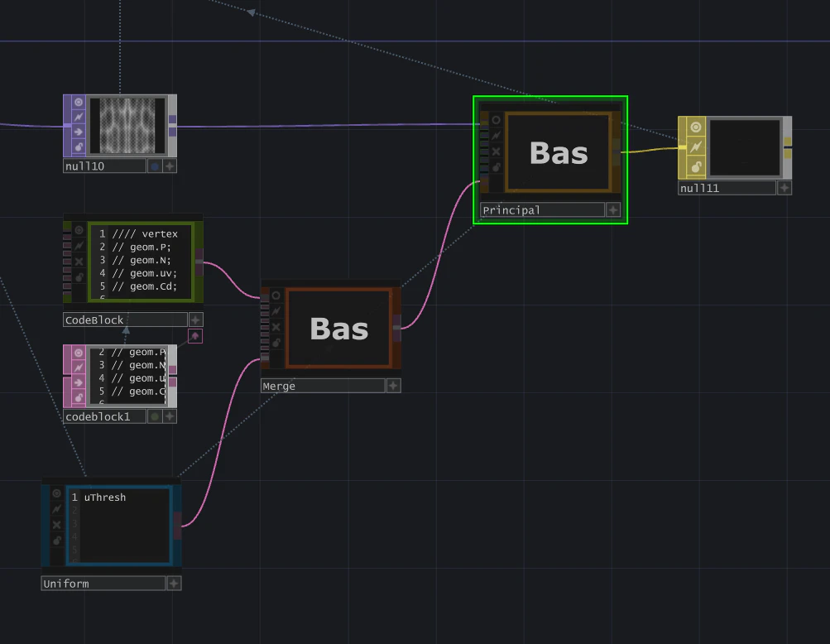The height and width of the screenshot is (644, 830).
Task: Toggle viewer active flag on null11
Action: 696,127
